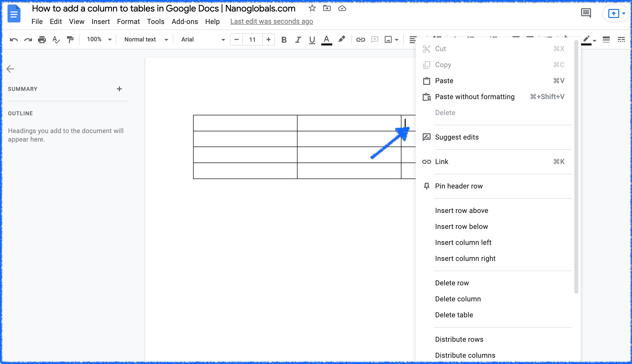Click the Bold formatting icon

284,39
